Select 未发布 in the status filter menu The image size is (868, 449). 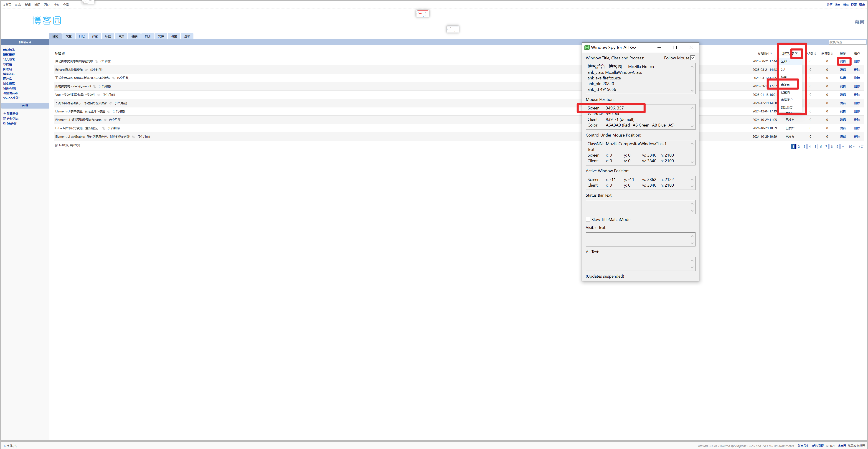click(785, 85)
